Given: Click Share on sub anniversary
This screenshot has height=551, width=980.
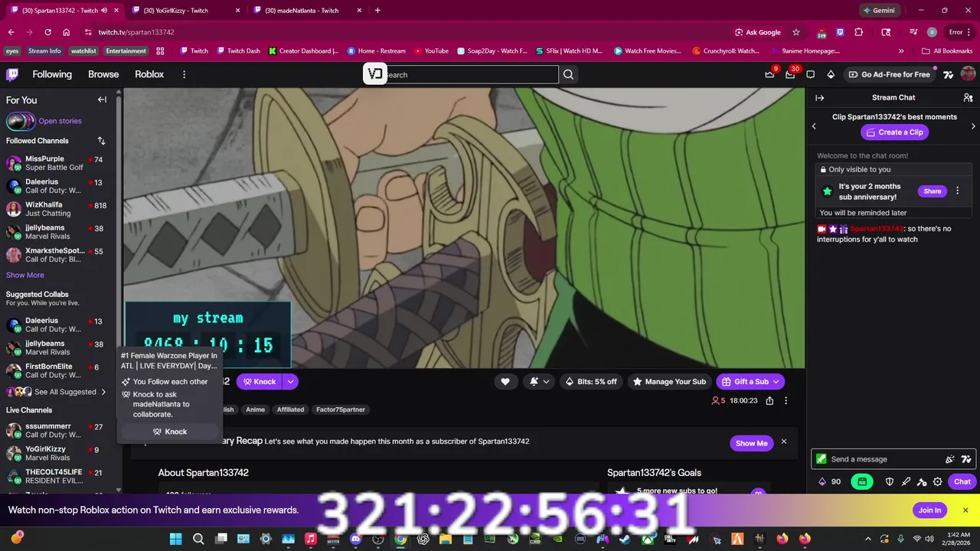Looking at the screenshot, I should tap(932, 191).
